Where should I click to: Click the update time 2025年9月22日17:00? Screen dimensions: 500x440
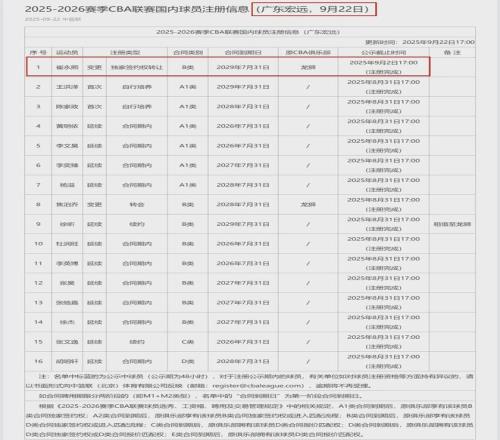pos(438,42)
